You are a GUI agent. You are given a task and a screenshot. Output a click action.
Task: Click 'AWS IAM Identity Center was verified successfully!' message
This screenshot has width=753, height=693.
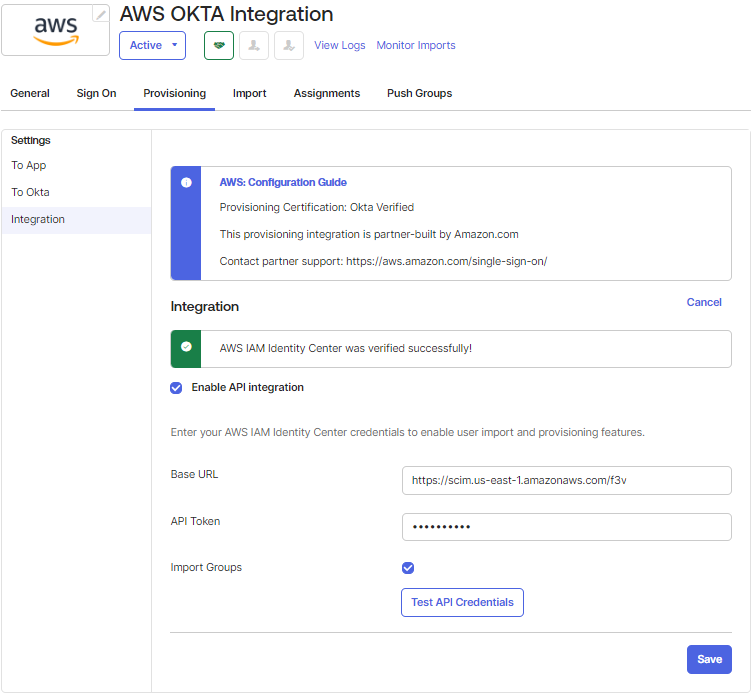coord(346,348)
